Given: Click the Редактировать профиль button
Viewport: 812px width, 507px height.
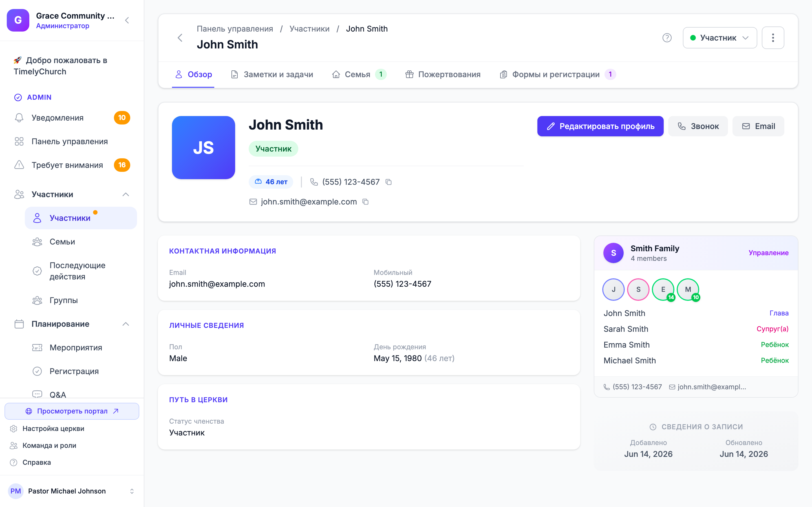Looking at the screenshot, I should click(x=600, y=126).
